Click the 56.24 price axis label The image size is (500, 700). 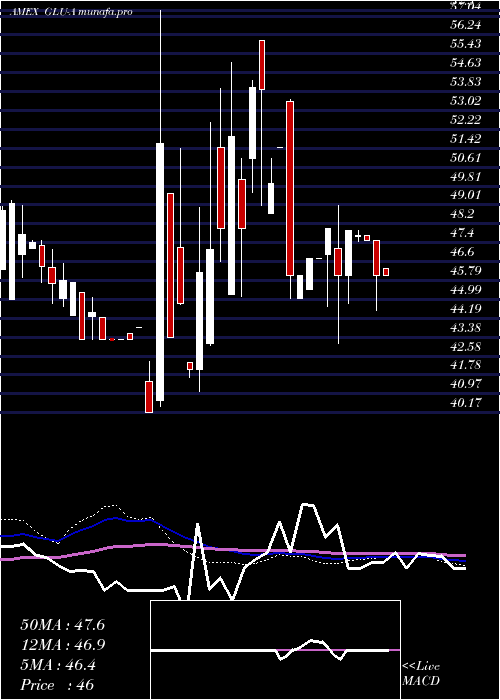(x=465, y=25)
